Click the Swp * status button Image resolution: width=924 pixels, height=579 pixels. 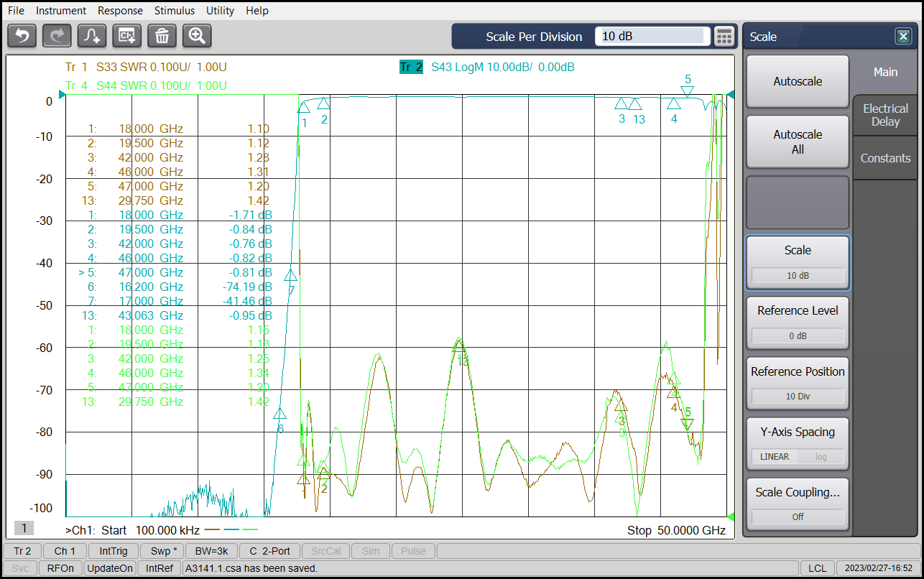[x=162, y=551]
